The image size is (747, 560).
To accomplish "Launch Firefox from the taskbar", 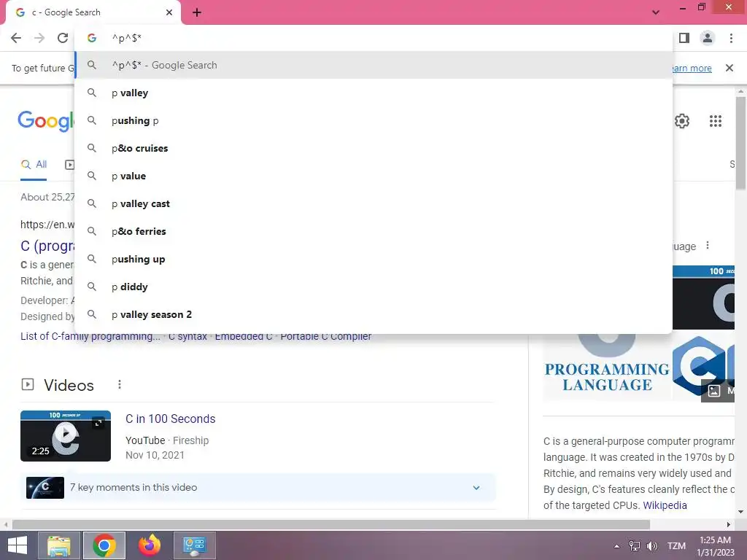I will [x=149, y=545].
